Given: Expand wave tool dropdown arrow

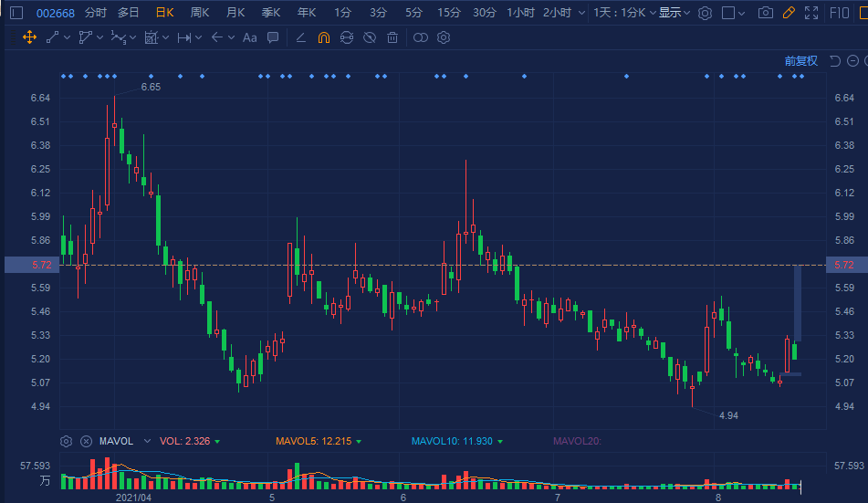Looking at the screenshot, I should click(133, 37).
